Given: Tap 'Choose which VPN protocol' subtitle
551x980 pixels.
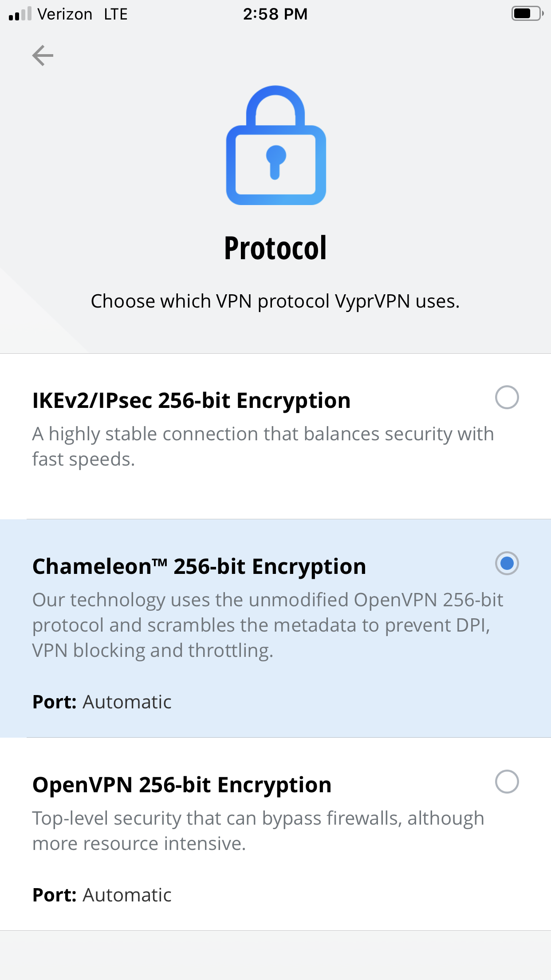Looking at the screenshot, I should coord(275,301).
